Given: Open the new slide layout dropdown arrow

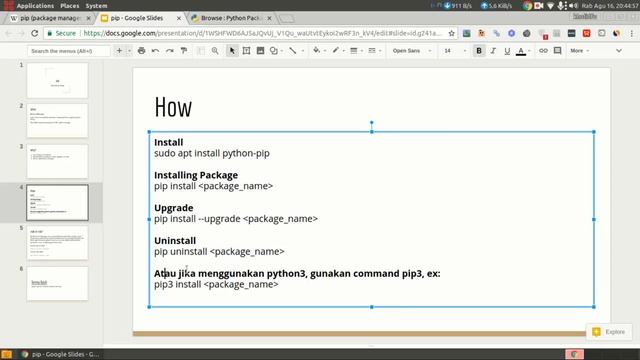Looking at the screenshot, I should coord(129,51).
